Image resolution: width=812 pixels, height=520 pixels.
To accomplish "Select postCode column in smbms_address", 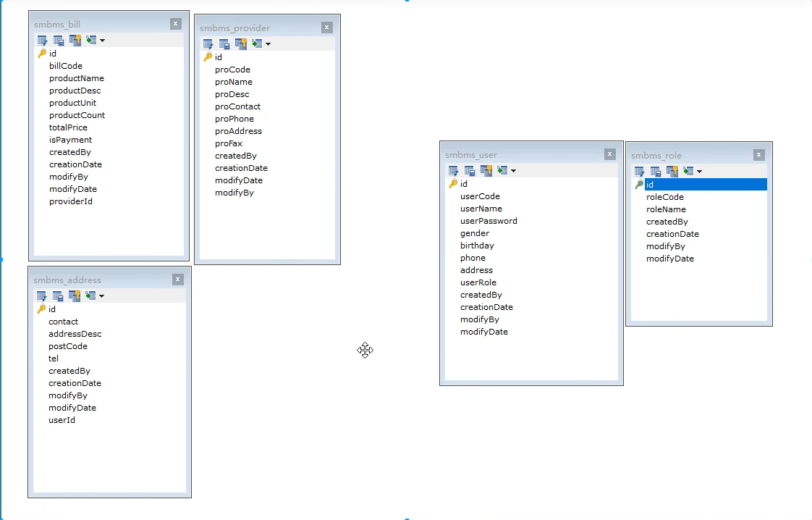I will pos(68,346).
